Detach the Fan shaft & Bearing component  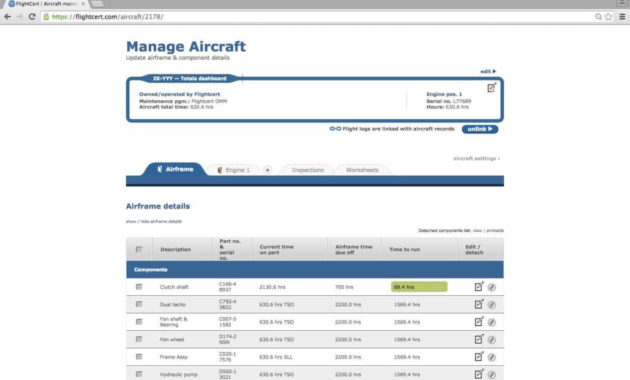(492, 322)
